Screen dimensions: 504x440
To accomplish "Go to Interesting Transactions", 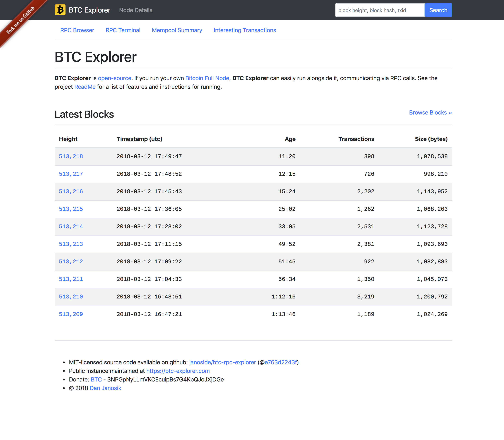I will 245,30.
